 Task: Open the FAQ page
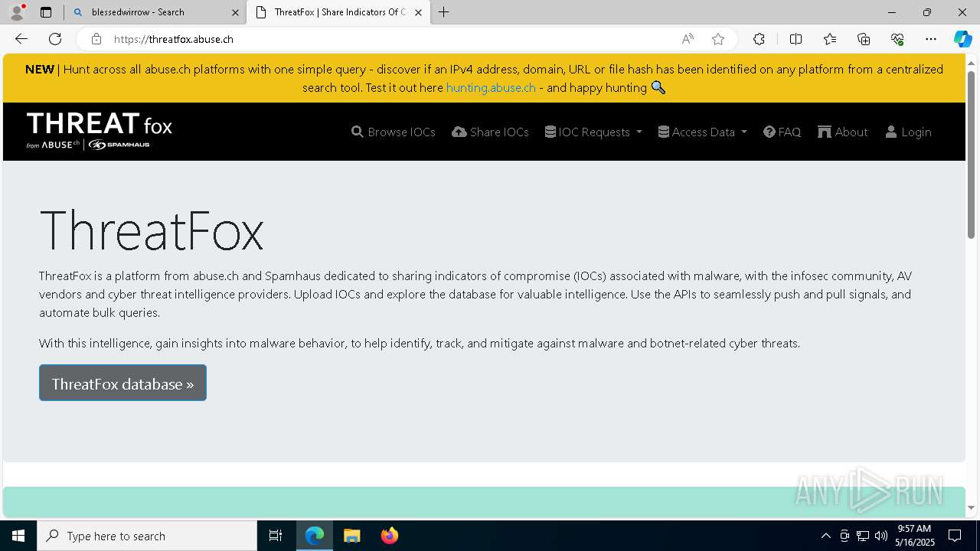click(x=782, y=132)
